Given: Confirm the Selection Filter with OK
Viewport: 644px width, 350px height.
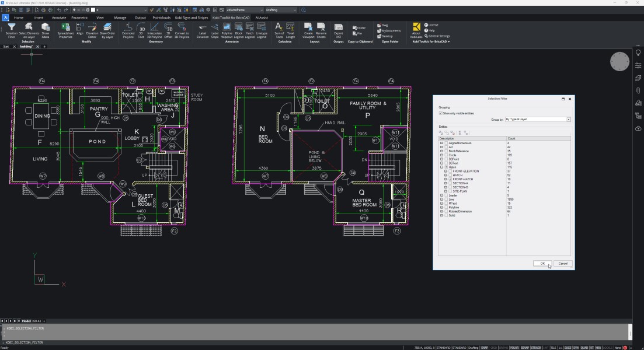Looking at the screenshot, I should [542, 264].
